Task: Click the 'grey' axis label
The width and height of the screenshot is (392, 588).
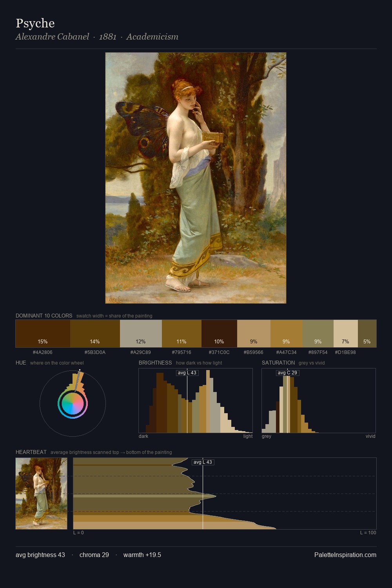Action: pos(267,436)
